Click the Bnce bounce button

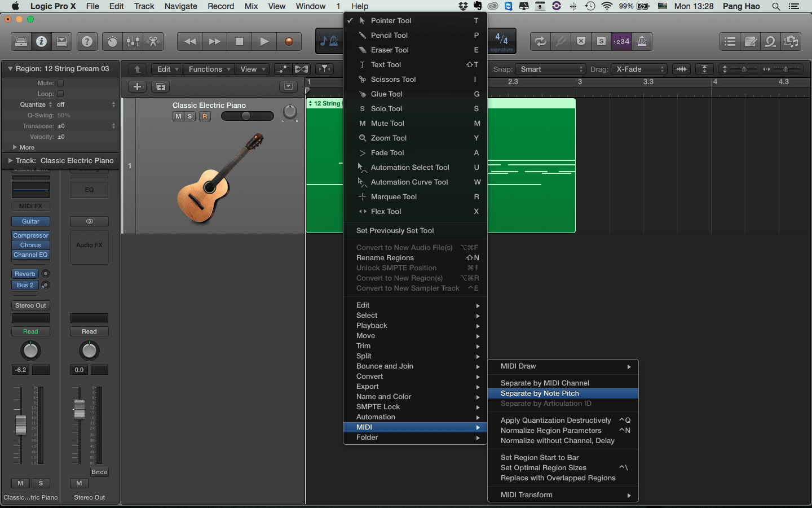pyautogui.click(x=99, y=472)
